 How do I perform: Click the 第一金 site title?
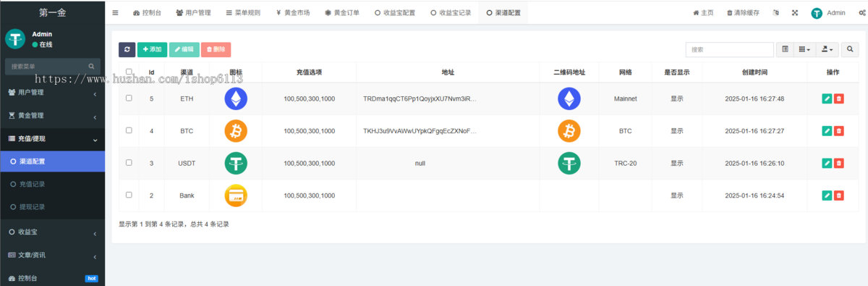[52, 12]
